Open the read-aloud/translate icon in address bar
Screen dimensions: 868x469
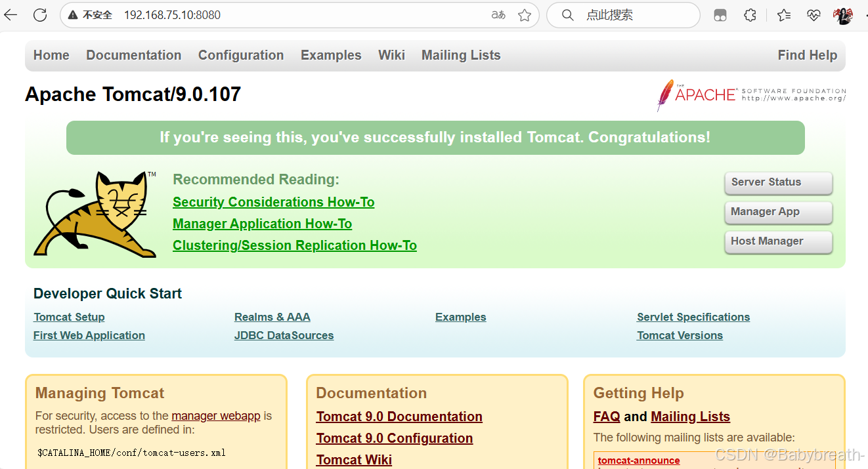click(x=498, y=15)
